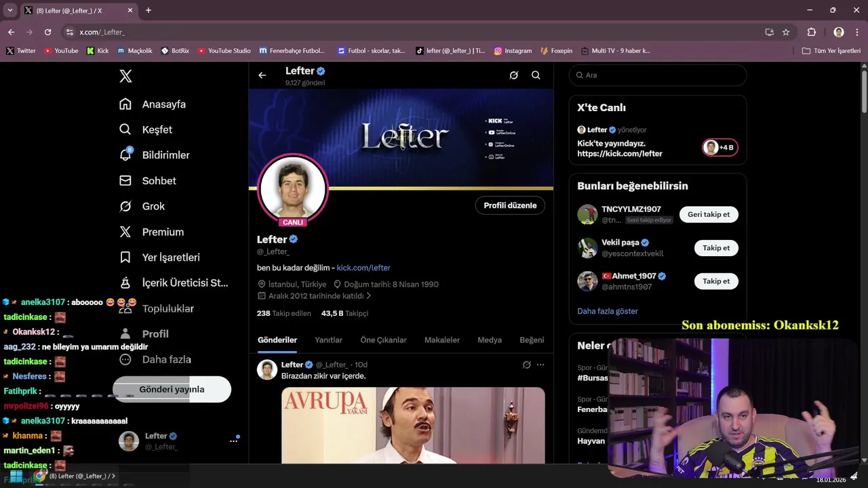Viewport: 868px width, 488px height.
Task: Open the Twitter bookmark
Action: point(20,51)
